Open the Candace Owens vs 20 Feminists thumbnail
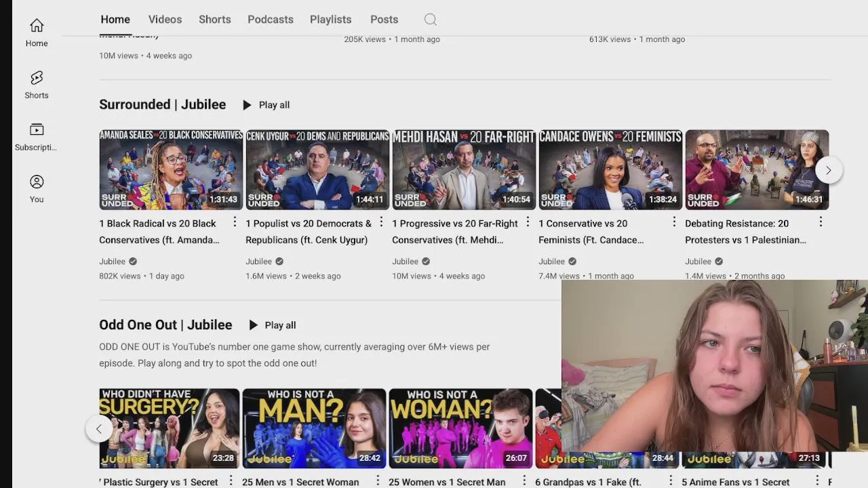 (x=610, y=169)
